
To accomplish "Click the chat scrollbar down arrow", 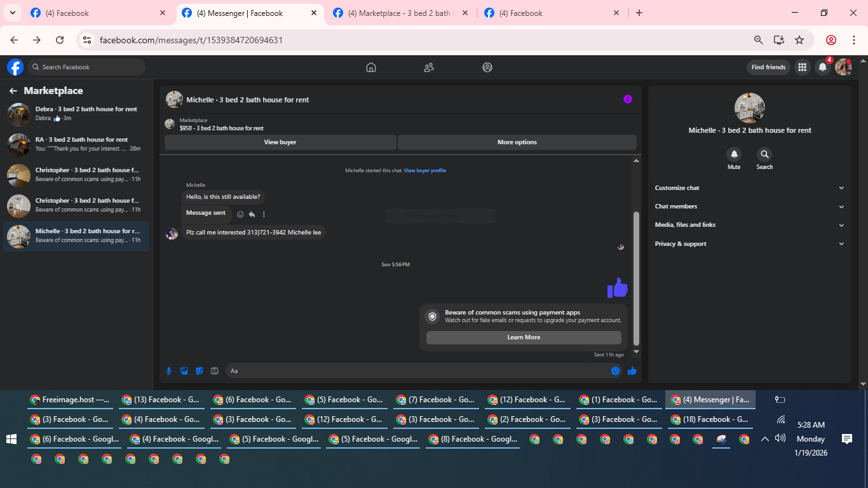I will [637, 352].
